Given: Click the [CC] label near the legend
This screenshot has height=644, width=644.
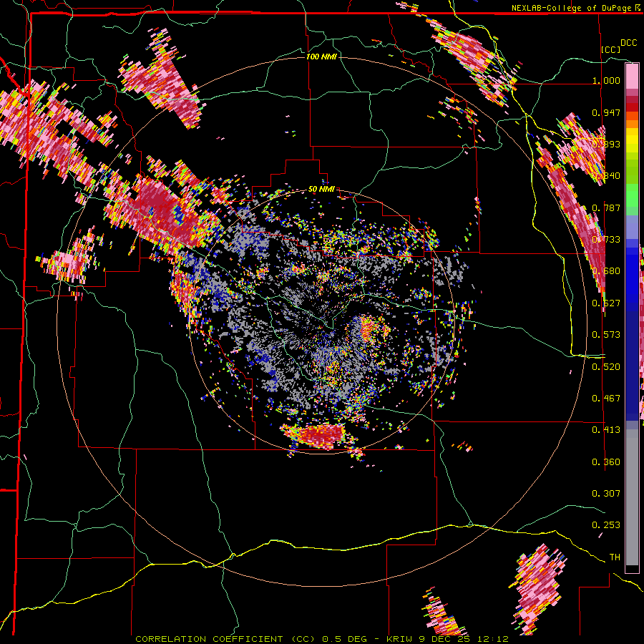Looking at the screenshot, I should click(x=610, y=49).
